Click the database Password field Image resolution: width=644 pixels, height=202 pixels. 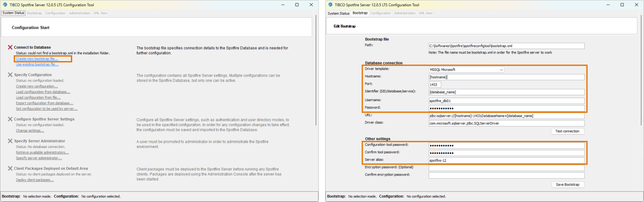click(506, 108)
